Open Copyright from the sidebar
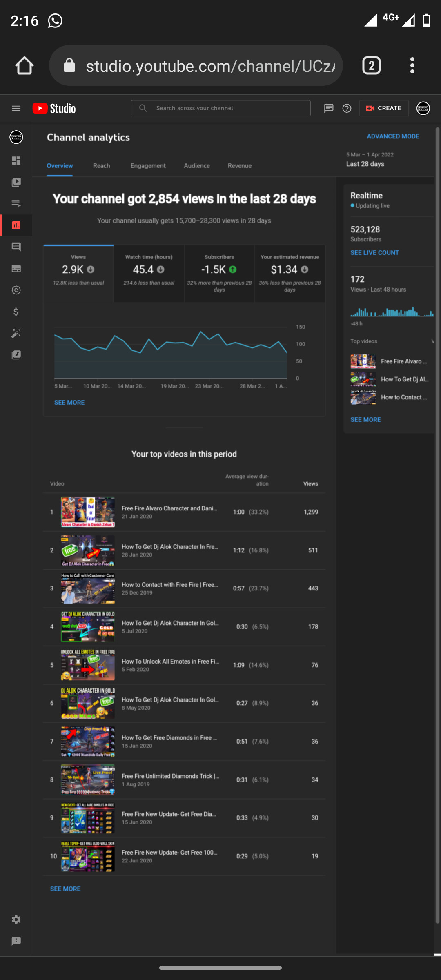This screenshot has height=980, width=441. point(16,290)
